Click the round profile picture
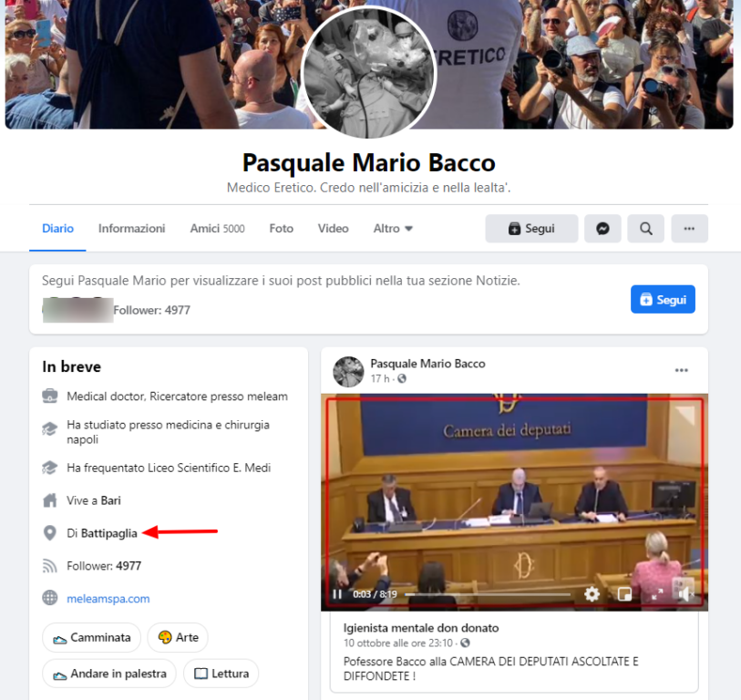This screenshot has width=741, height=700. (368, 73)
